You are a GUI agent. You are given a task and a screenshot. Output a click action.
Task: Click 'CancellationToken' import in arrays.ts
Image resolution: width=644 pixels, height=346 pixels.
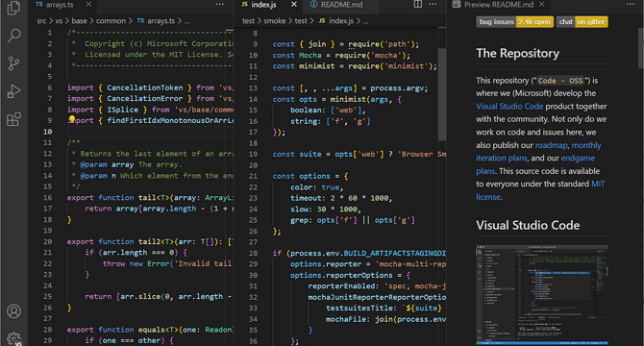[144, 87]
